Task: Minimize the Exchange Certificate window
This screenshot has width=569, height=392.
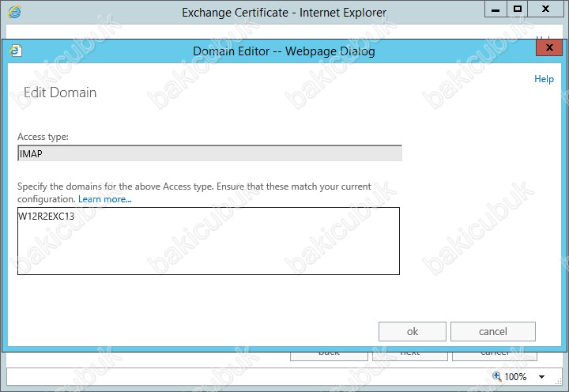Action: pyautogui.click(x=496, y=9)
